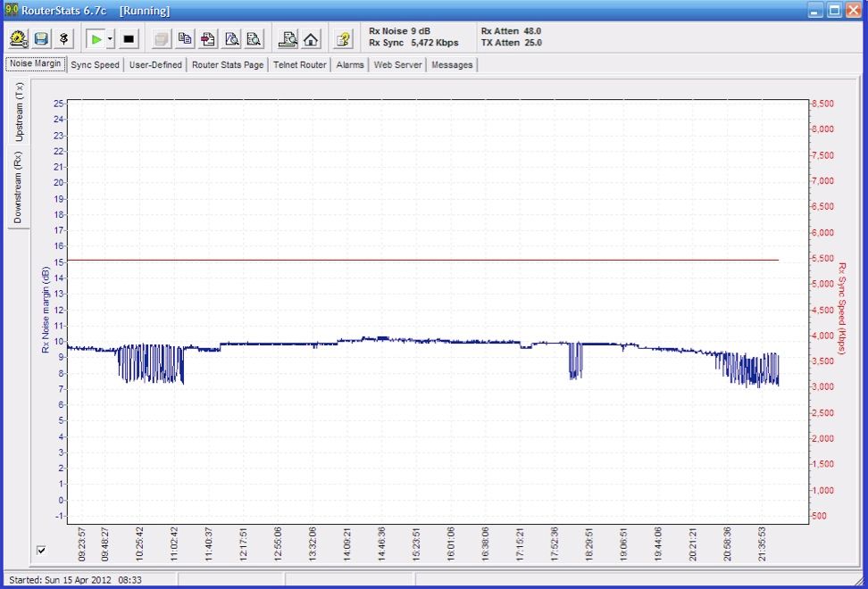Start monitoring with green play button
Screen dimensions: 868x589
[x=96, y=38]
